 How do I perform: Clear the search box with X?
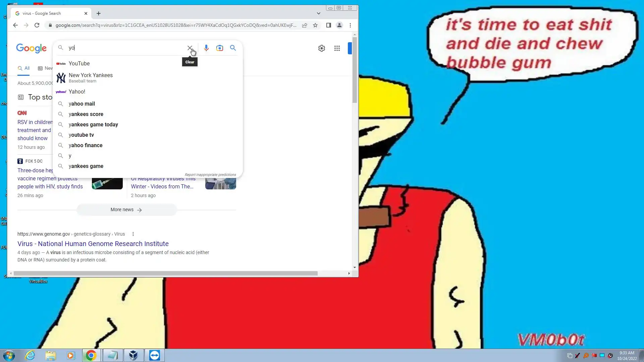pyautogui.click(x=190, y=48)
